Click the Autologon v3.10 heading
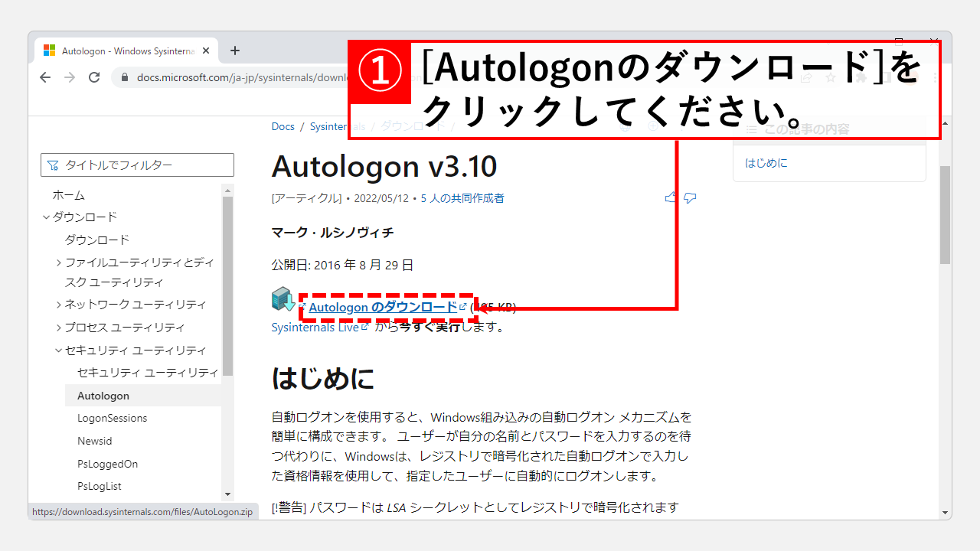Viewport: 980px width, 551px height. tap(384, 166)
